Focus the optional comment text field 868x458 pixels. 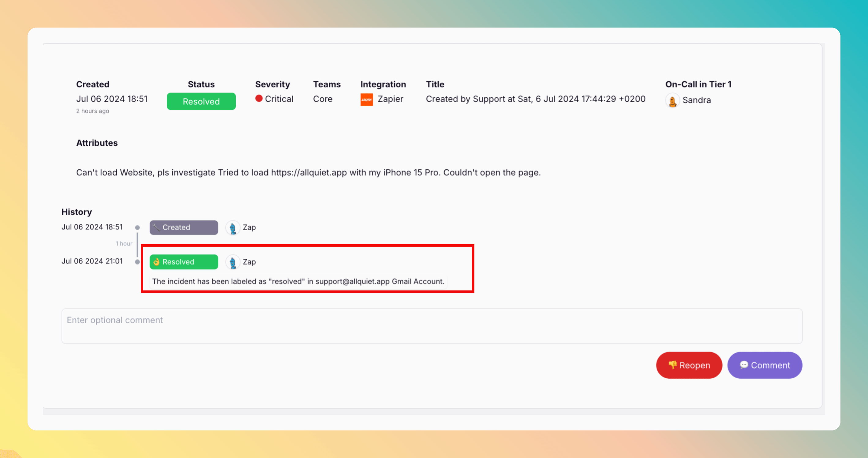[x=431, y=326]
